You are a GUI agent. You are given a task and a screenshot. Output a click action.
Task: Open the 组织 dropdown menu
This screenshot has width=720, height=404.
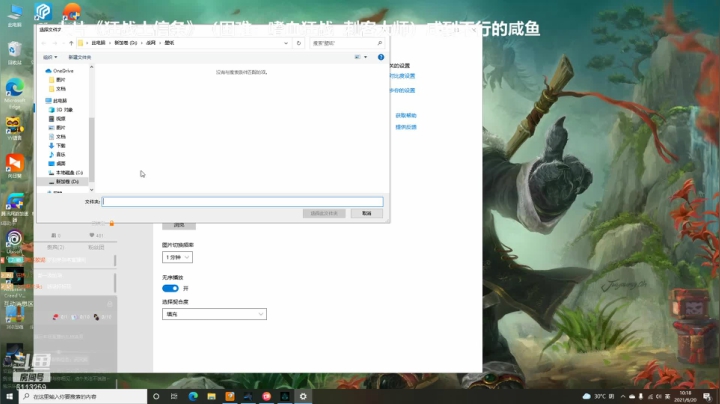coord(50,57)
